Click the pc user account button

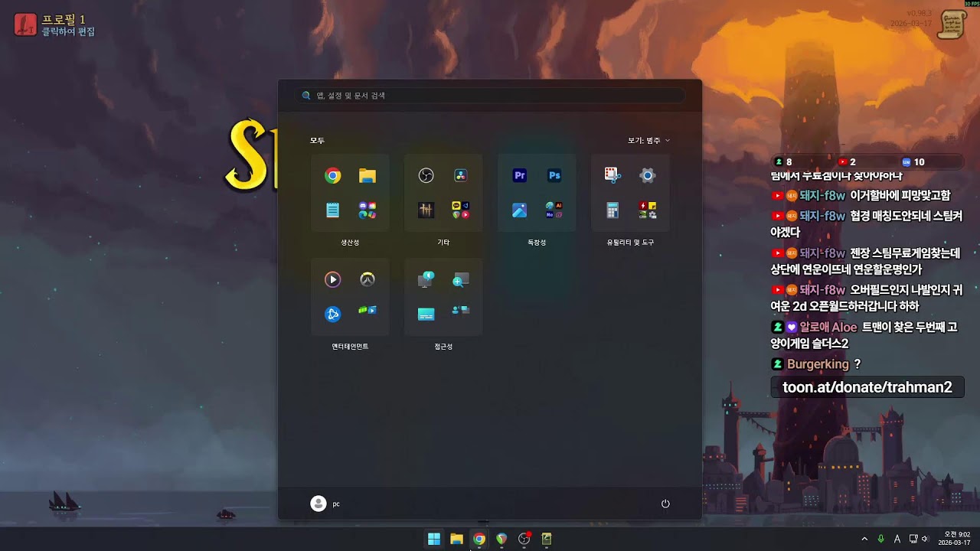[x=325, y=504]
